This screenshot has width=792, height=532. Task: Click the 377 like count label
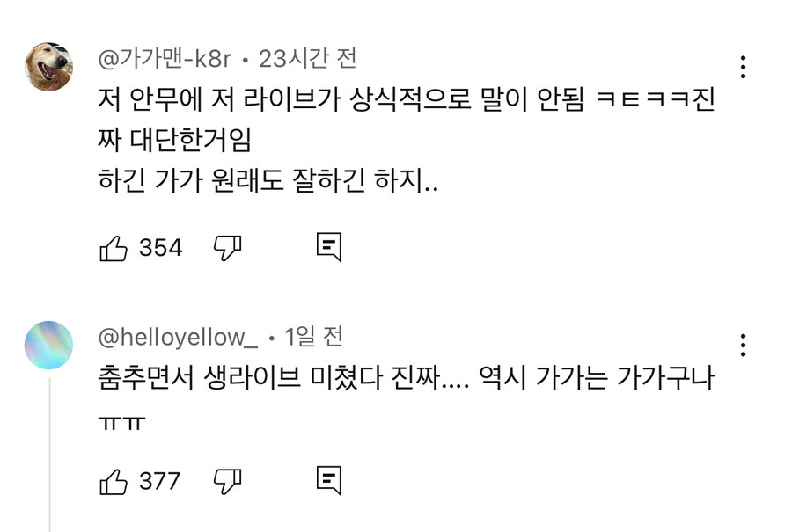tap(158, 480)
